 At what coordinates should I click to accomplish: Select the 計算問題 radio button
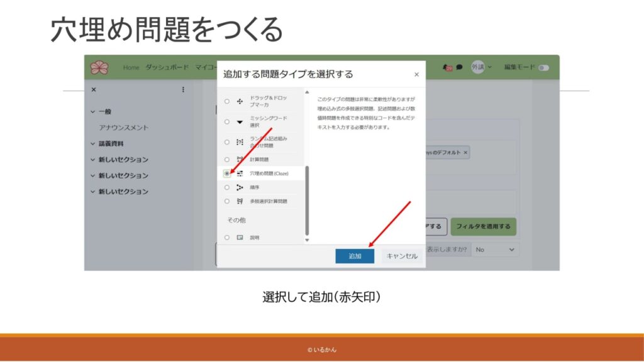point(227,160)
